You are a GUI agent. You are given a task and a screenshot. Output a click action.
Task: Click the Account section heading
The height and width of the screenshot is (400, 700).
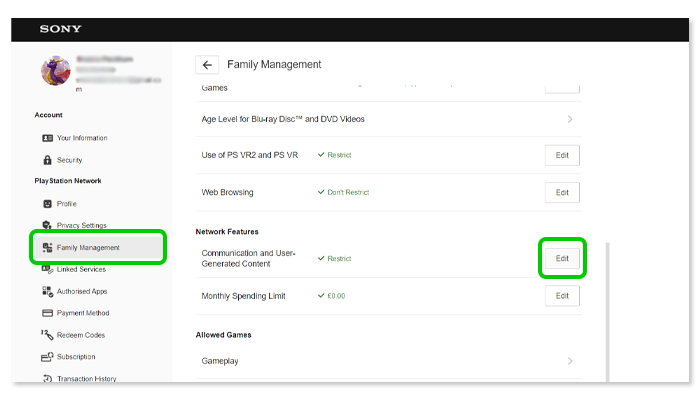(x=49, y=115)
